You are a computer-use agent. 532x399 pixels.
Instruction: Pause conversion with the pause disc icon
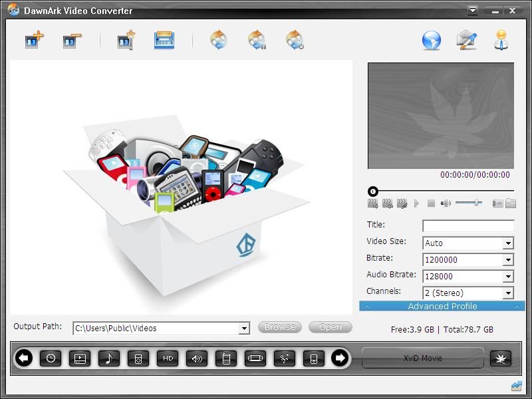[x=257, y=40]
